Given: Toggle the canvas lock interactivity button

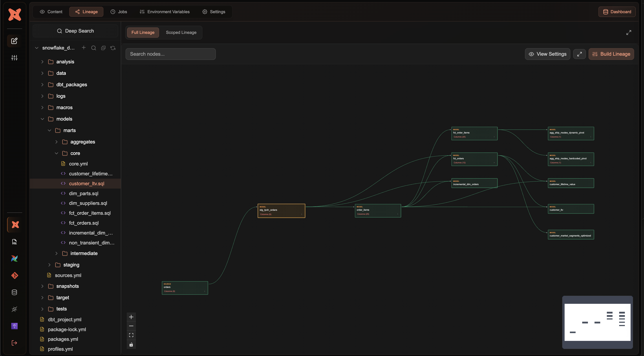Looking at the screenshot, I should click(x=131, y=345).
